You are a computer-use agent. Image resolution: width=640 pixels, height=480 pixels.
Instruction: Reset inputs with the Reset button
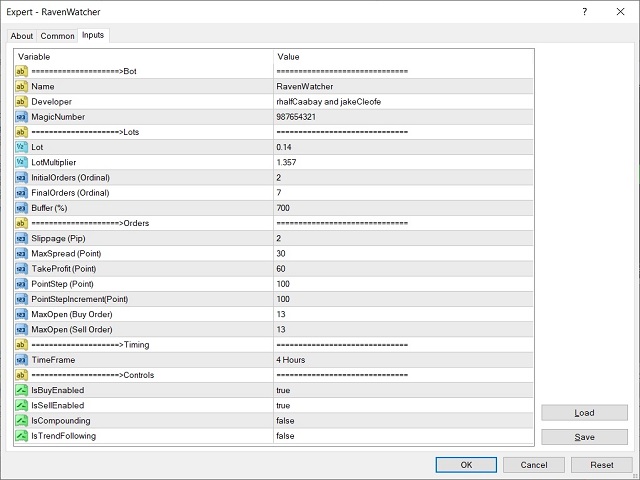pos(602,465)
